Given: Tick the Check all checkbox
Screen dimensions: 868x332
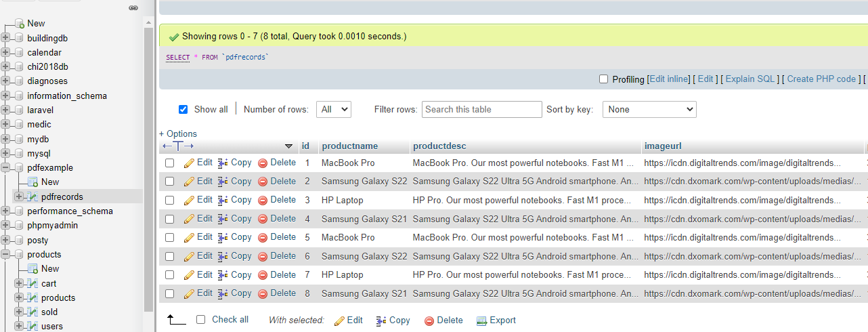Looking at the screenshot, I should click(x=200, y=320).
